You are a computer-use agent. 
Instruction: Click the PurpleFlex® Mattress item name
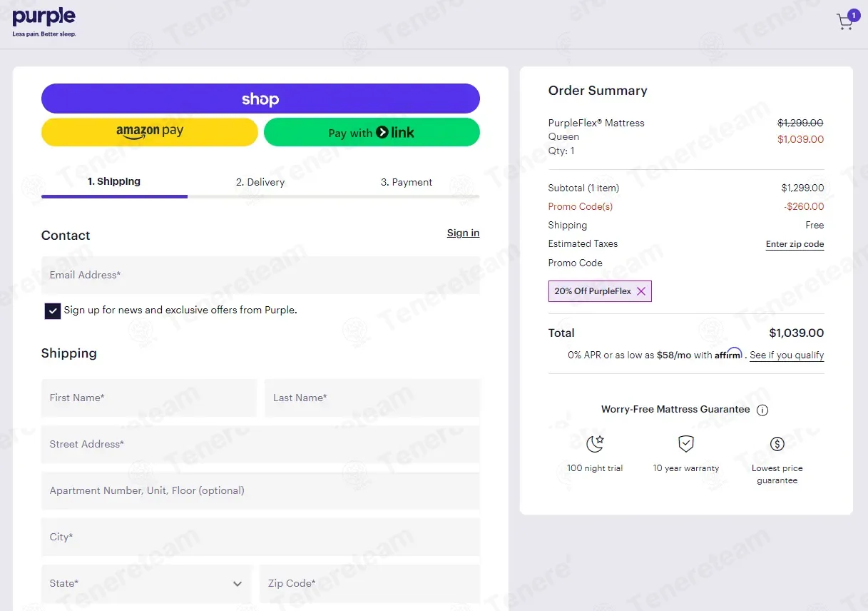[596, 123]
